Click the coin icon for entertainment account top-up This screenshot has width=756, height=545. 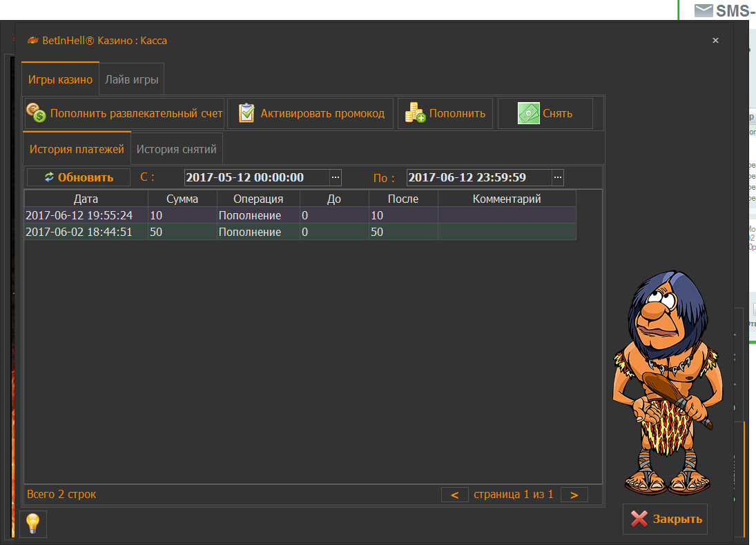pyautogui.click(x=36, y=113)
